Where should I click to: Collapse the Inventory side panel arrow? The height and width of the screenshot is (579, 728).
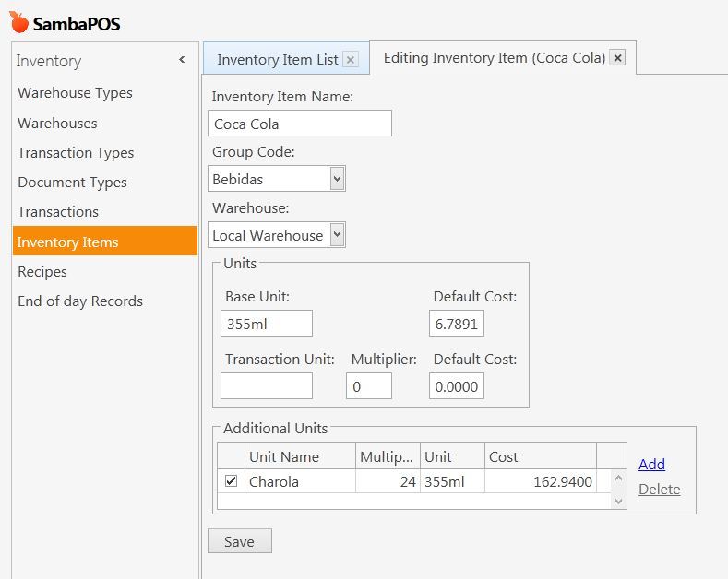(x=182, y=59)
